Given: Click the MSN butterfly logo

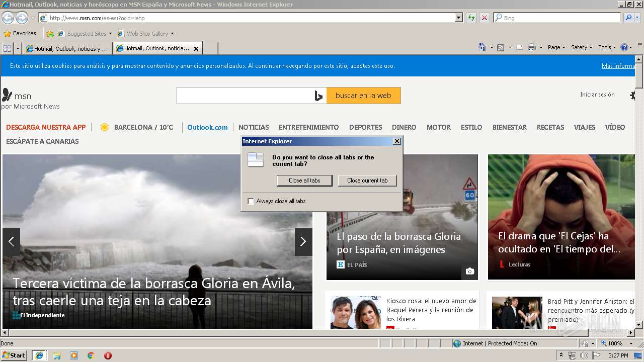Looking at the screenshot, I should click(7, 95).
